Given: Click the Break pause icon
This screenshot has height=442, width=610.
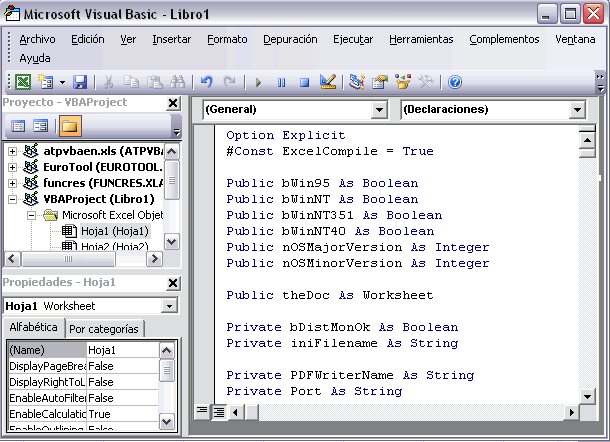Looking at the screenshot, I should coord(281,82).
